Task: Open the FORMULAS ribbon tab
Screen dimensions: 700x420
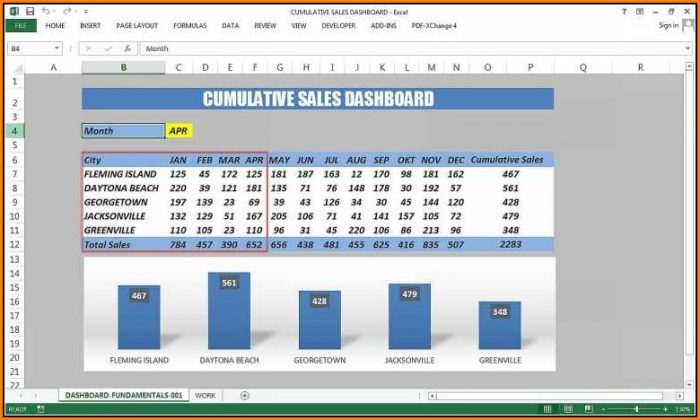Action: (x=190, y=25)
